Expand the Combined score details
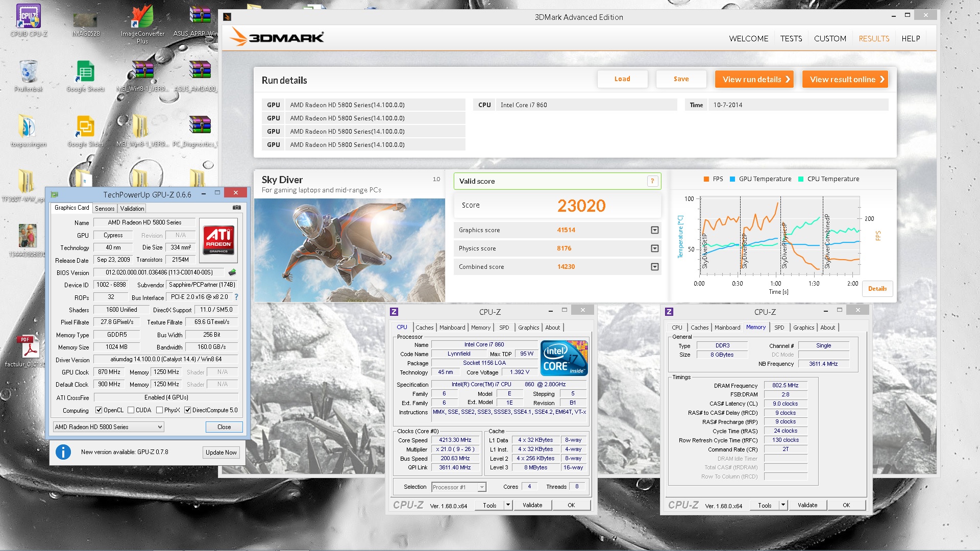This screenshot has height=551, width=980. point(655,267)
